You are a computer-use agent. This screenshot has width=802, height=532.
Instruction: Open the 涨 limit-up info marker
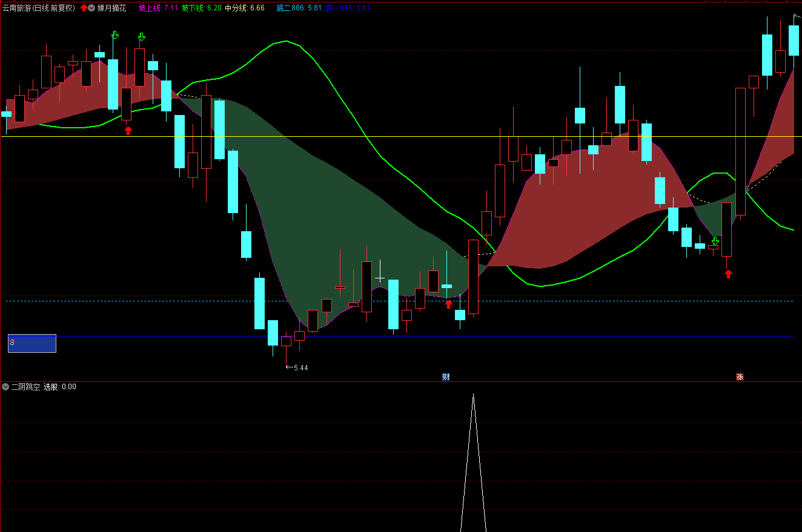(x=740, y=376)
